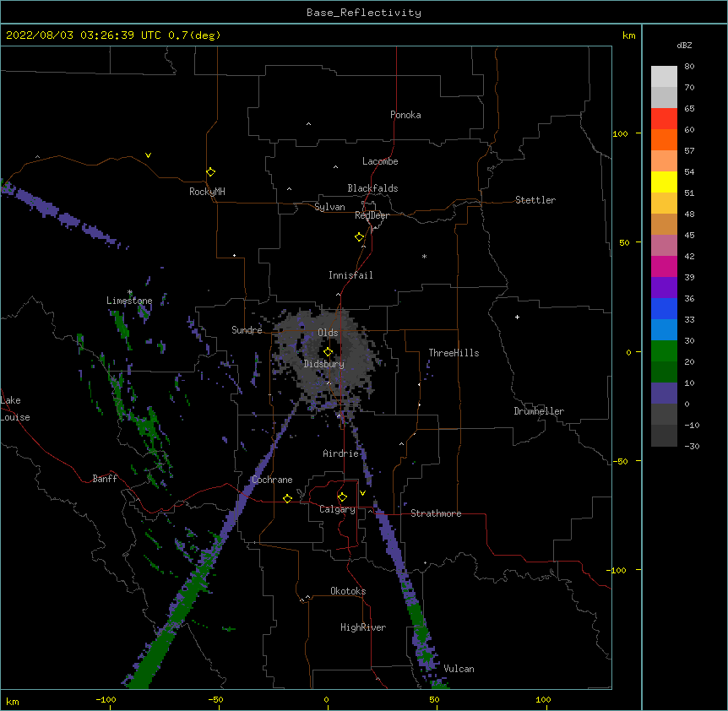Click the yellow marker above Calgary label
728x711 pixels.
click(x=342, y=497)
